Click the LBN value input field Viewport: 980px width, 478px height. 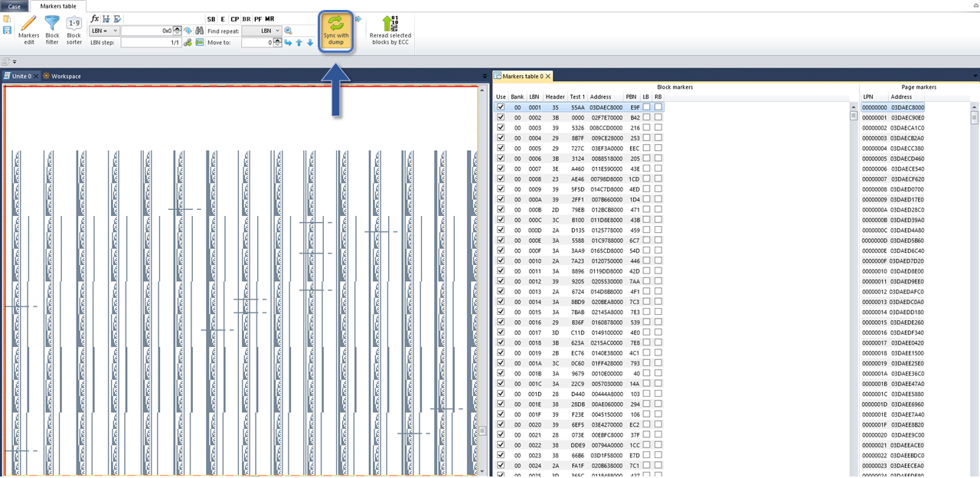pos(147,31)
